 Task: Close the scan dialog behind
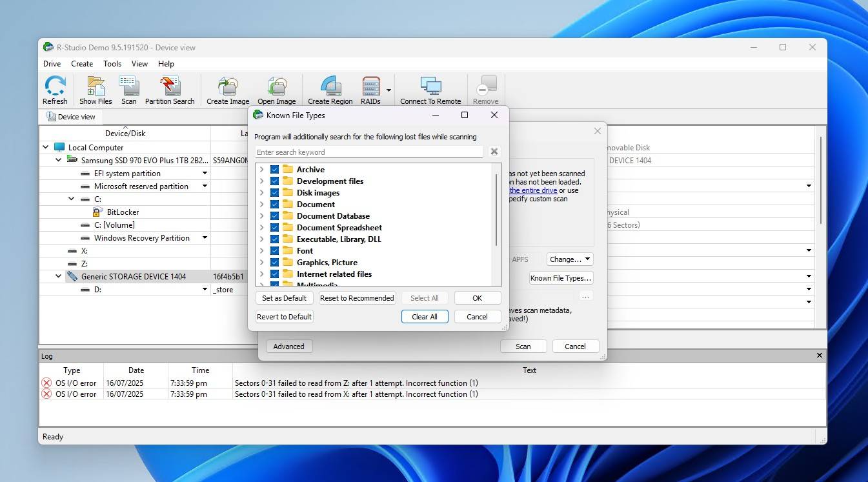pyautogui.click(x=597, y=131)
